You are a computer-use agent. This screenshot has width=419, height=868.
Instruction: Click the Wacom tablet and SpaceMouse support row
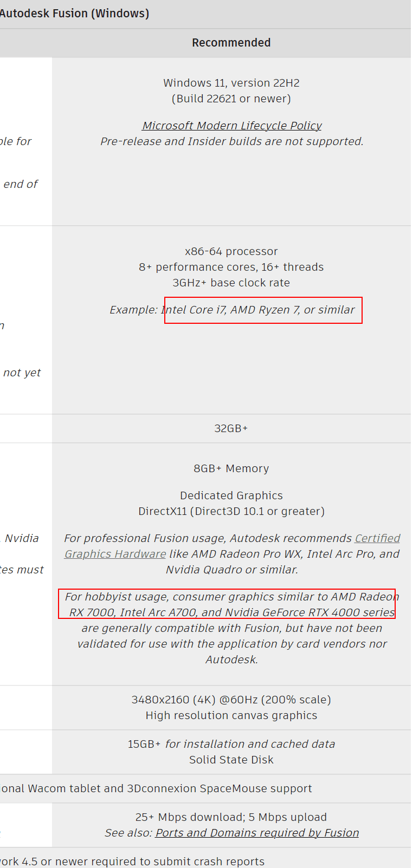point(205,788)
